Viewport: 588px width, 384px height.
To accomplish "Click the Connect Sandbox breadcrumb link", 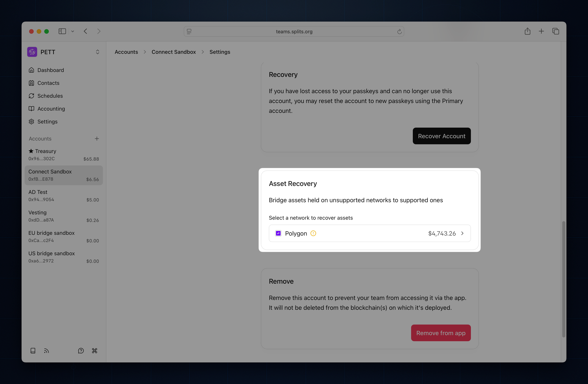I will 173,52.
